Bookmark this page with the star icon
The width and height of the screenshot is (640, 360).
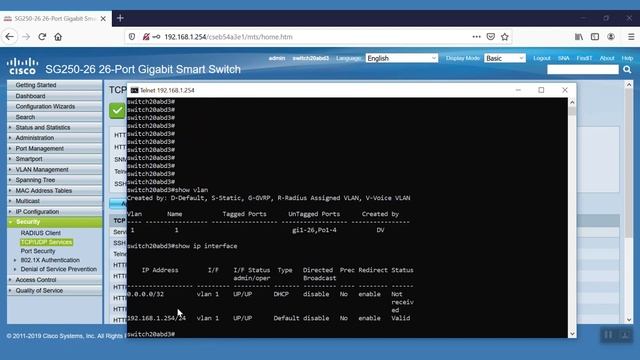(x=505, y=37)
